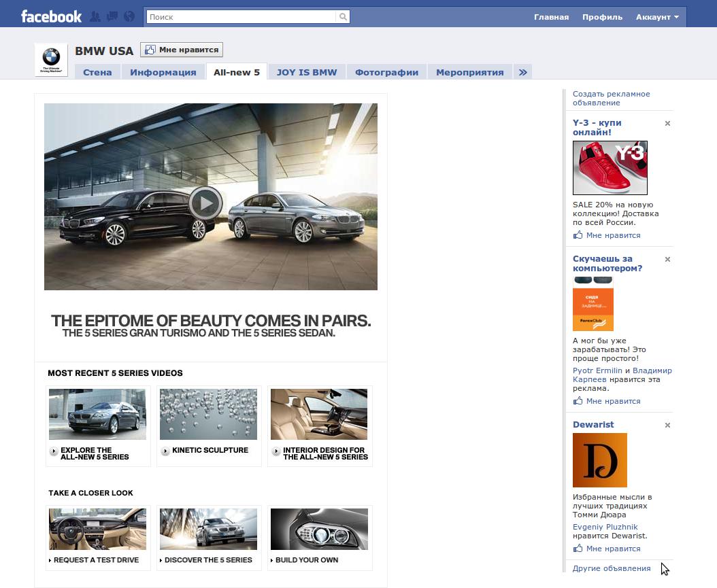
Task: Open friend requests icon in header
Action: coord(95,17)
